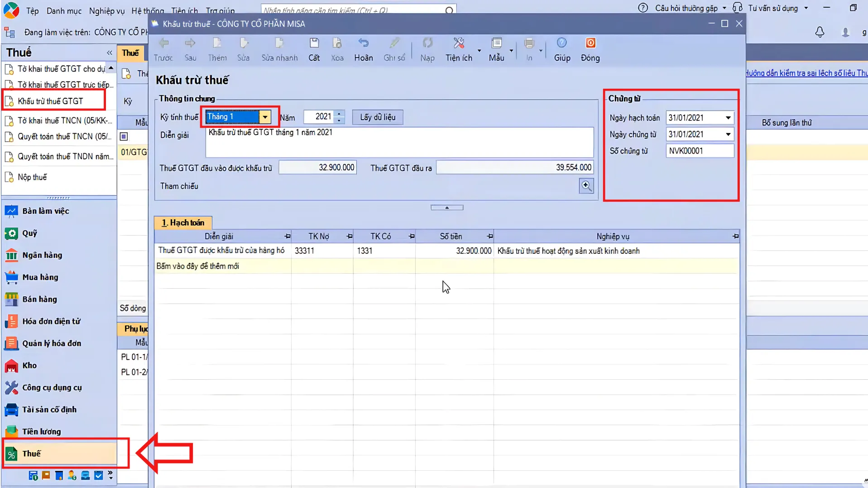Open the Danh mục menu

pyautogui.click(x=64, y=10)
